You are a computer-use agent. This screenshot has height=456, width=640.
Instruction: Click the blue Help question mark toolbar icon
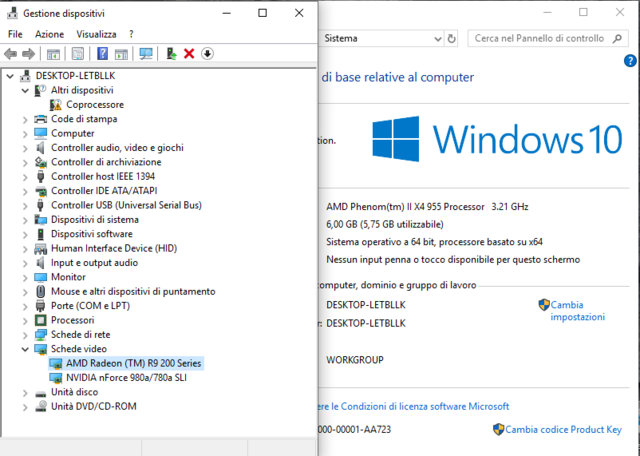point(102,53)
